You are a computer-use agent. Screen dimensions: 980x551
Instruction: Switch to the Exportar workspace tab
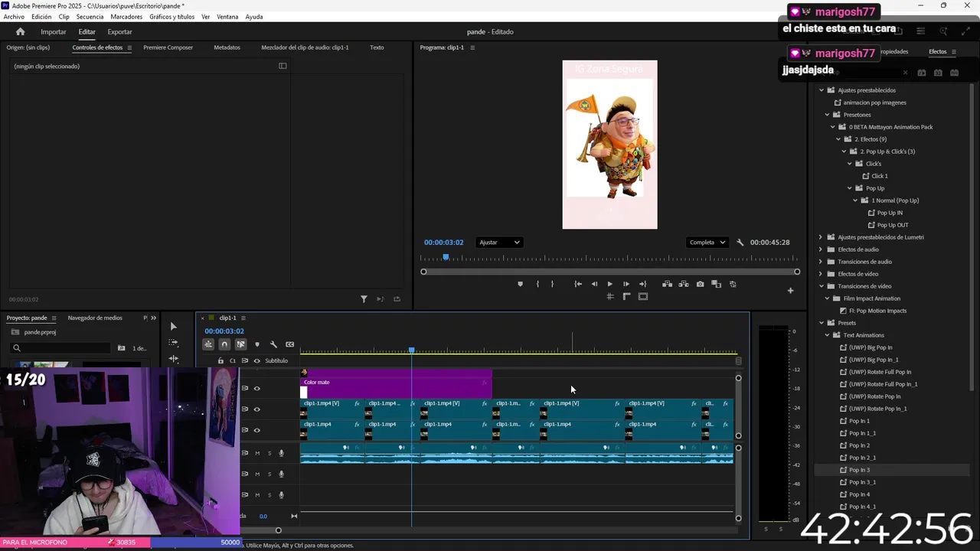119,31
